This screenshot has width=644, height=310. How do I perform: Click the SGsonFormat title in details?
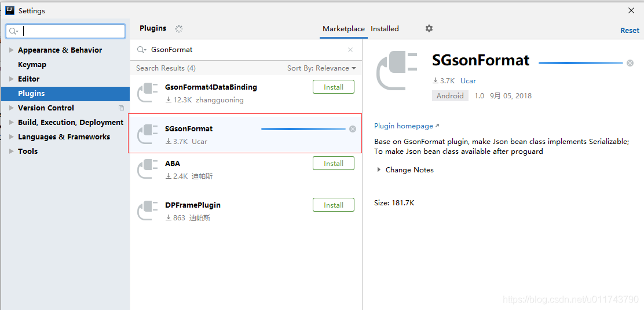[481, 61]
